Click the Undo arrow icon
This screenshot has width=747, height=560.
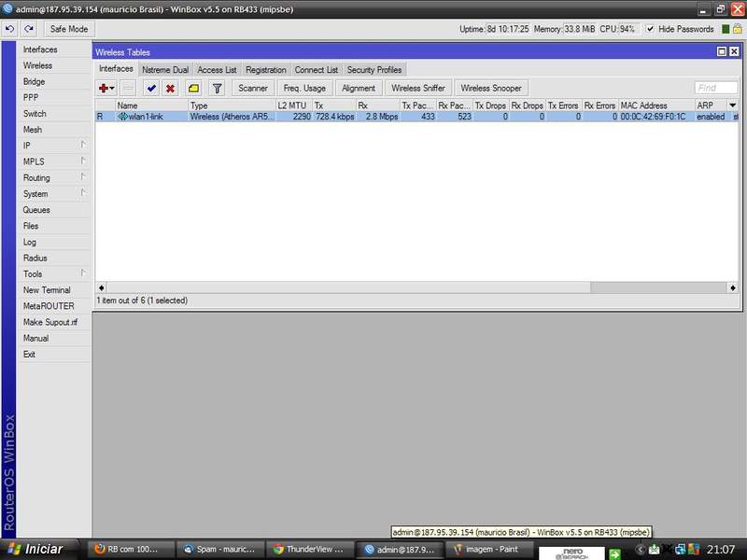point(9,29)
